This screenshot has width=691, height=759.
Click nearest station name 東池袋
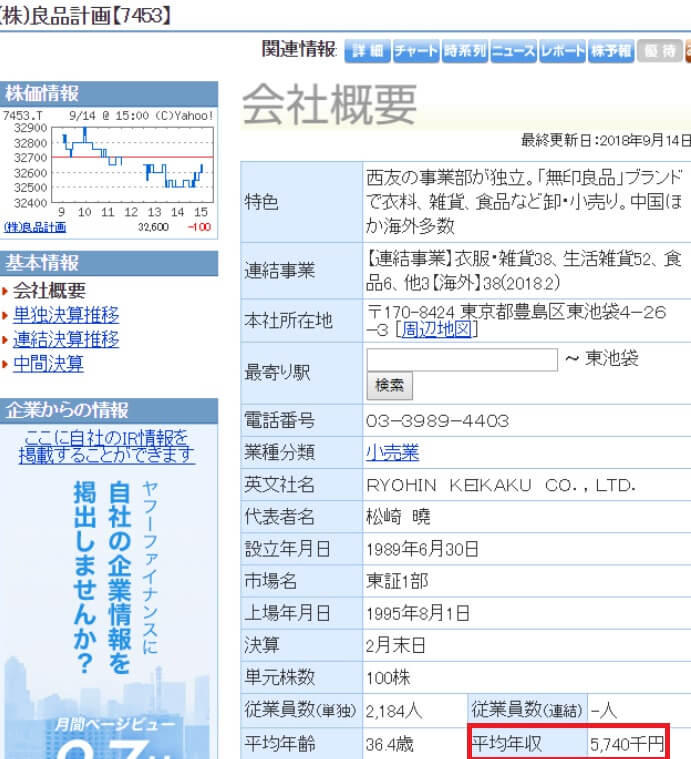tap(612, 359)
